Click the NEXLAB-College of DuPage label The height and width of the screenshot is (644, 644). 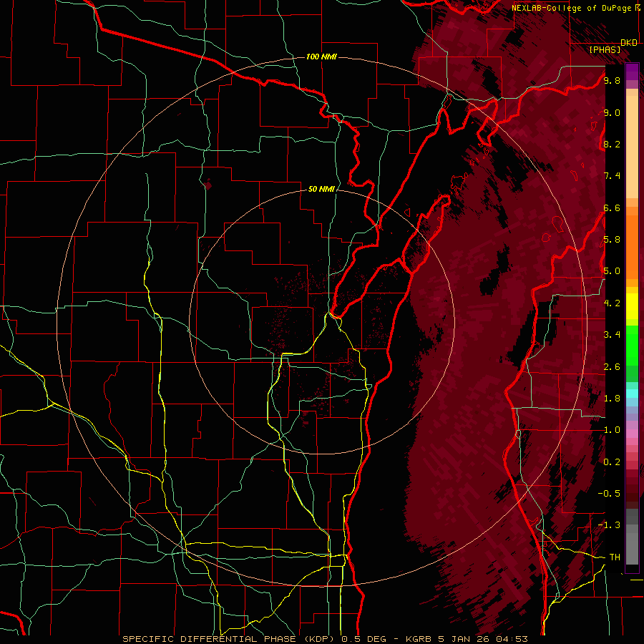pos(577,8)
